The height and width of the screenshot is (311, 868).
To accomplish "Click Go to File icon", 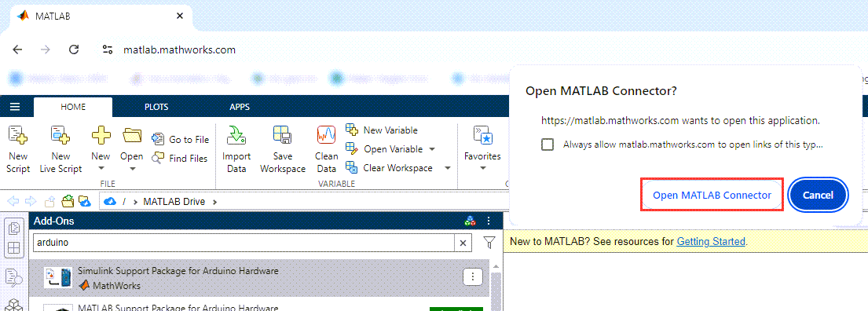I will tap(159, 138).
